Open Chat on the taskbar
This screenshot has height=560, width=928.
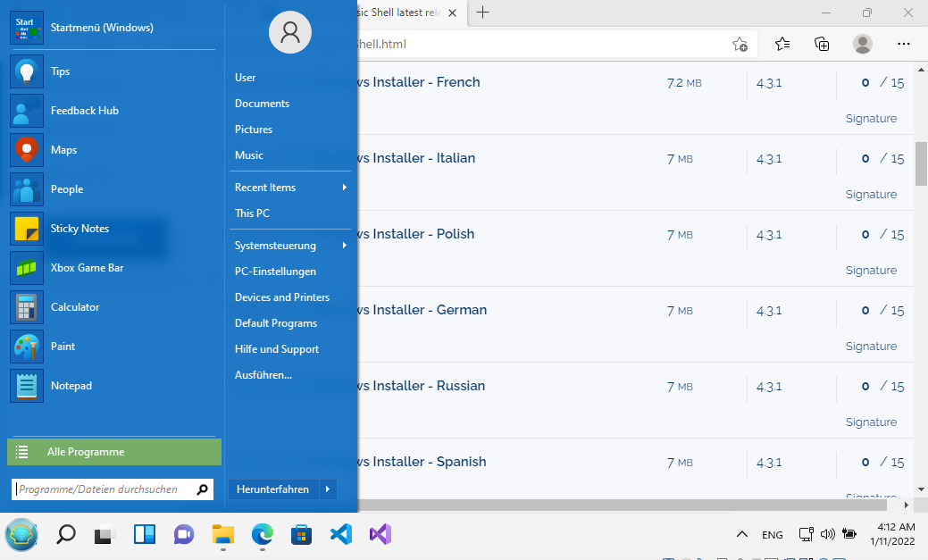(183, 535)
